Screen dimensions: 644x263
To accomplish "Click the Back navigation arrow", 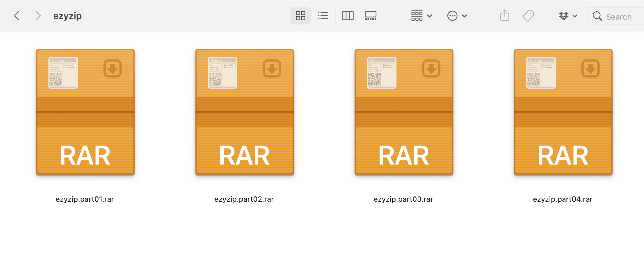I will (x=17, y=16).
